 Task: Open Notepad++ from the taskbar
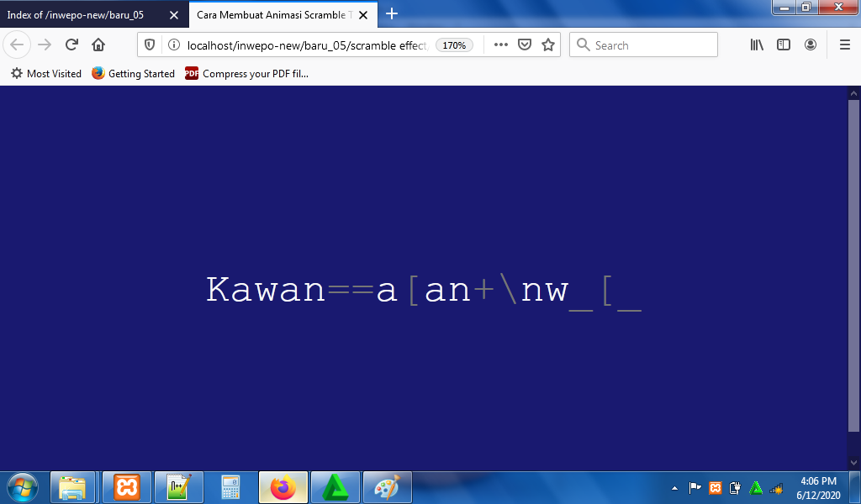pos(179,487)
